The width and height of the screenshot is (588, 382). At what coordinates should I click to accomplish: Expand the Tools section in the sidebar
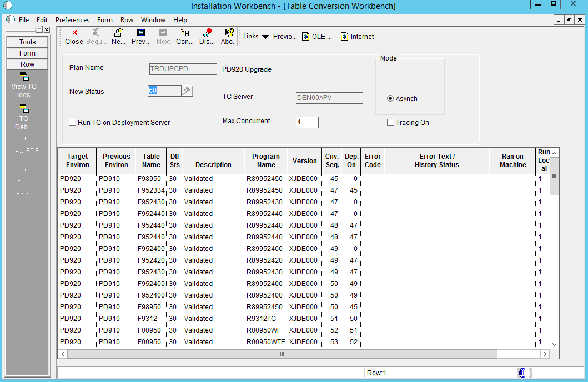(27, 42)
